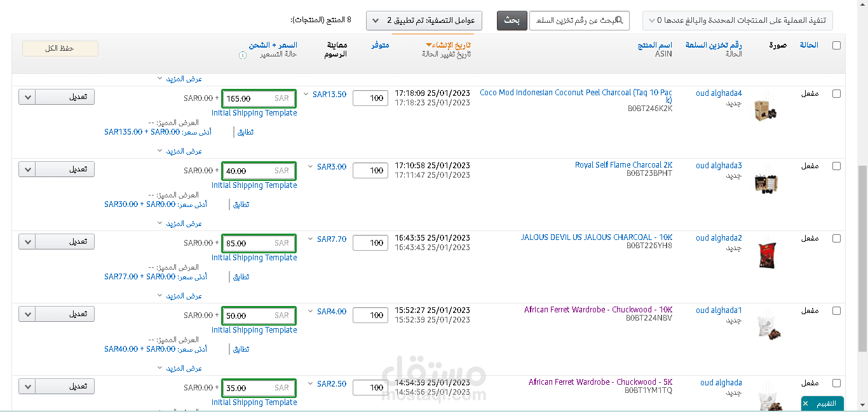Focus the quantity field in the oud alghada1 row
This screenshot has height=412, width=868.
[x=370, y=315]
